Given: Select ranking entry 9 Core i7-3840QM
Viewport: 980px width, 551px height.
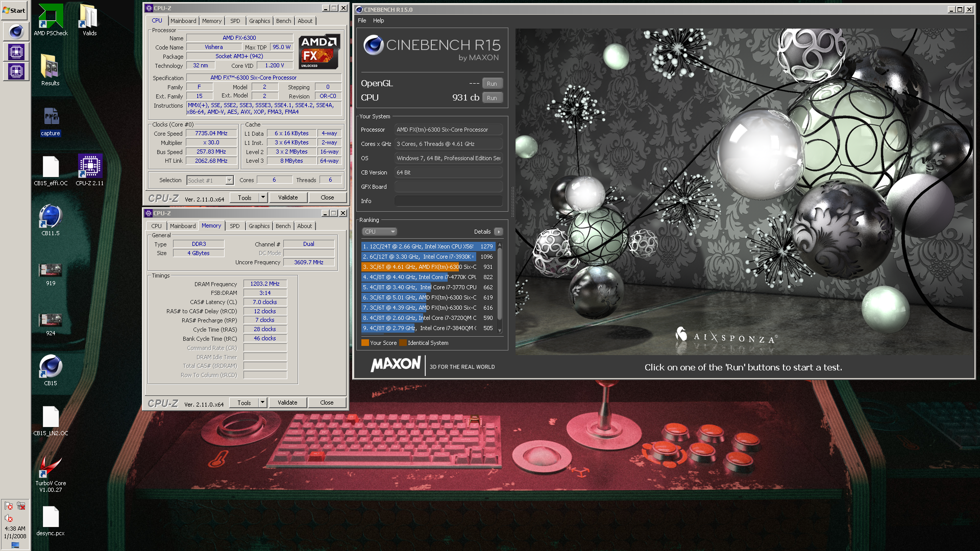Looking at the screenshot, I should (x=428, y=328).
